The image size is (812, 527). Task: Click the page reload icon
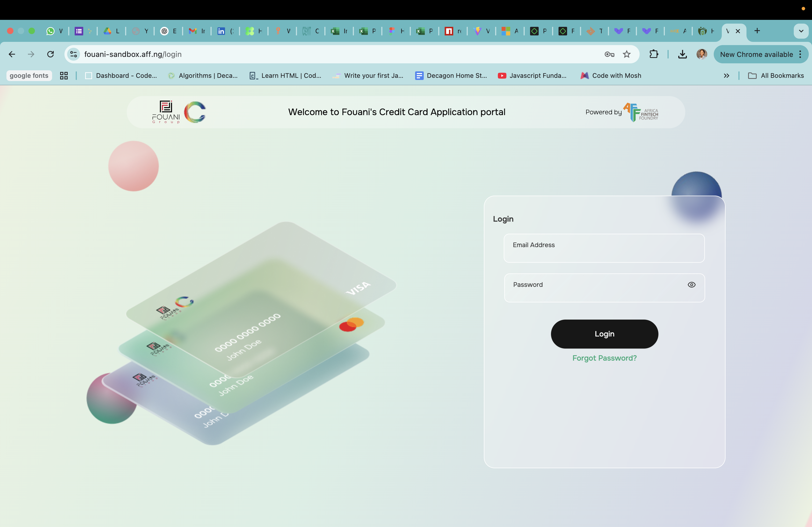pos(50,54)
